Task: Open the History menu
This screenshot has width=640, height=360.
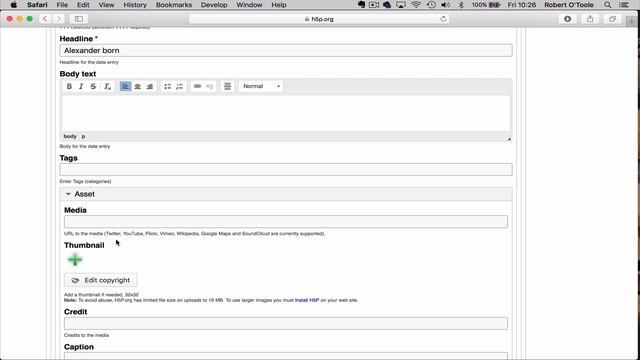Action: coord(135,5)
